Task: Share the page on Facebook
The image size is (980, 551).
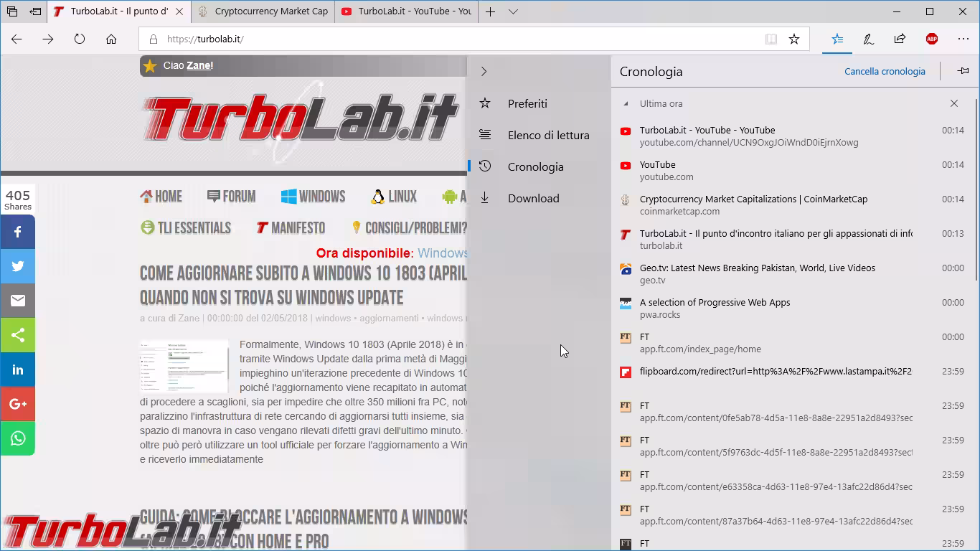Action: pyautogui.click(x=18, y=232)
